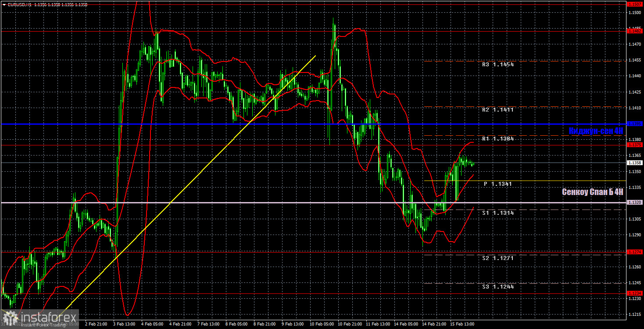Click the 1.1320 Senkou Span price tag

pos(635,202)
